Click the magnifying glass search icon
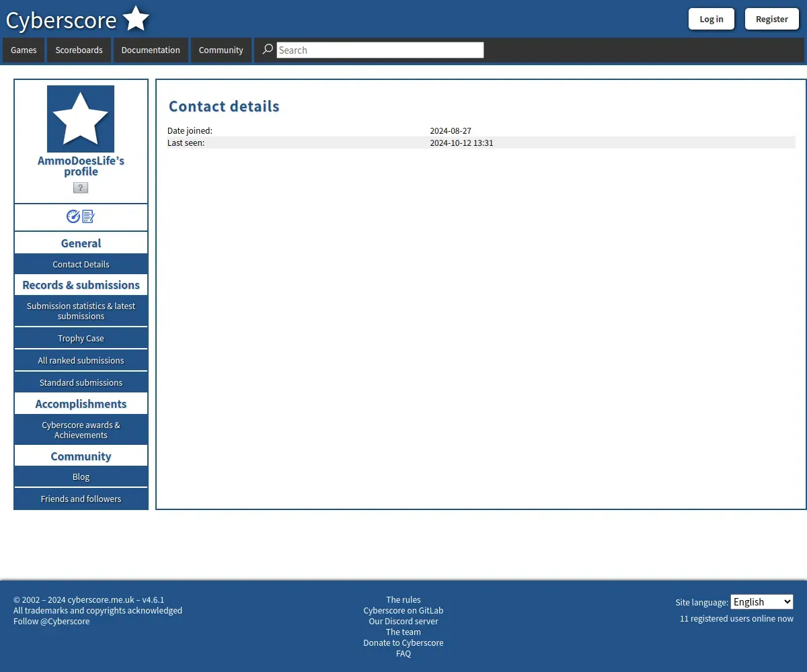The image size is (807, 672). click(x=268, y=49)
